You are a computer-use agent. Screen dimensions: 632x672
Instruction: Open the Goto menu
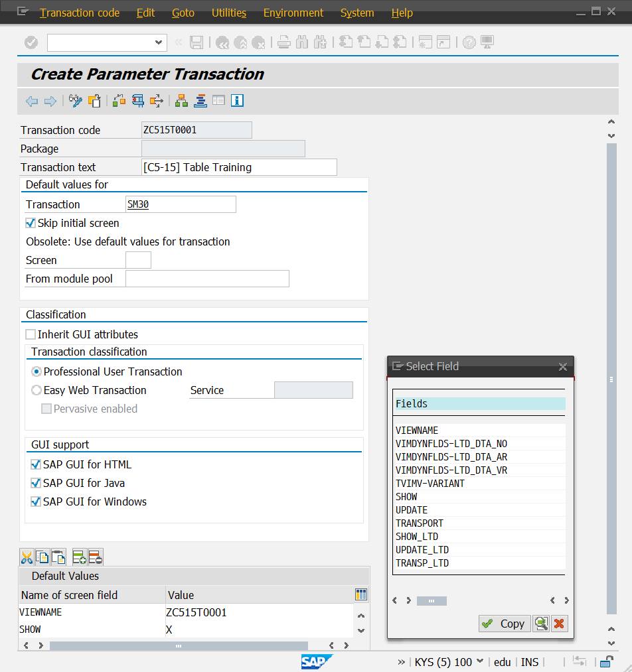(183, 13)
